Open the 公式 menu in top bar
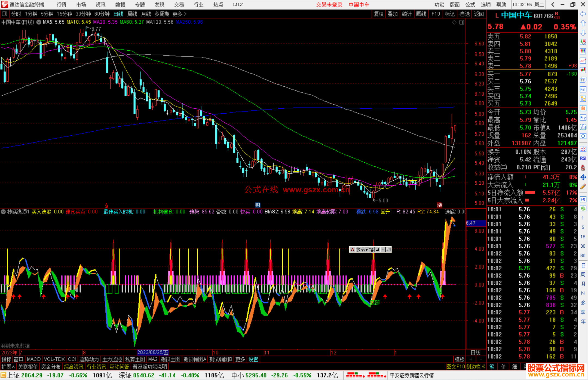 click(x=470, y=5)
